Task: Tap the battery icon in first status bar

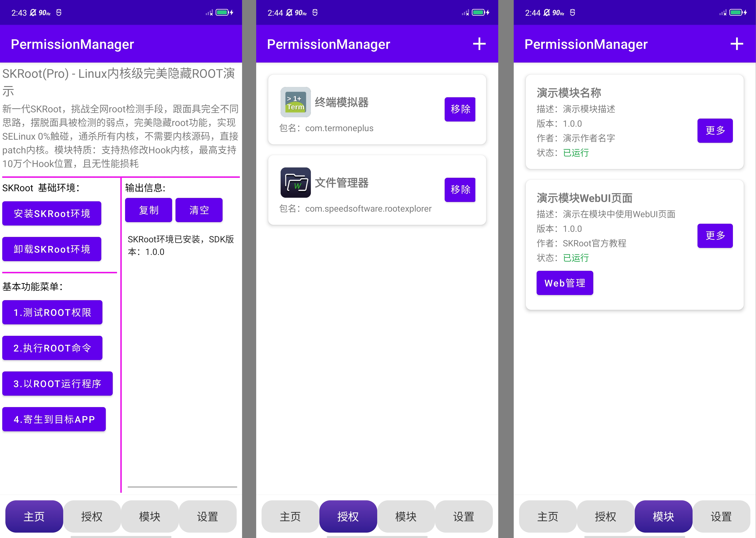Action: (x=222, y=13)
